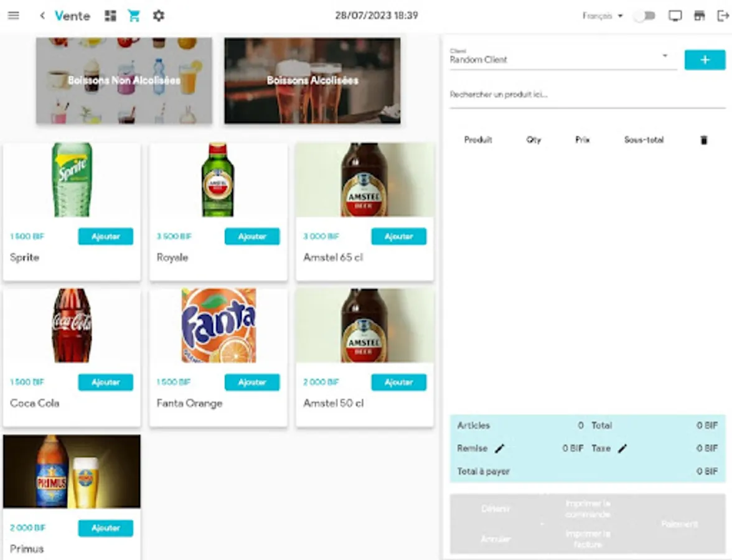The height and width of the screenshot is (560, 732).
Task: Add Amstel 65 cl to cart
Action: (398, 236)
